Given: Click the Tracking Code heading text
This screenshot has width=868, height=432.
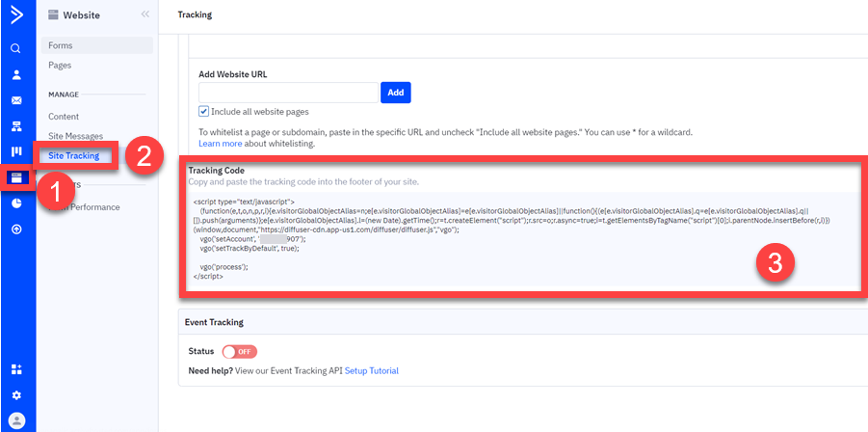Looking at the screenshot, I should [217, 170].
